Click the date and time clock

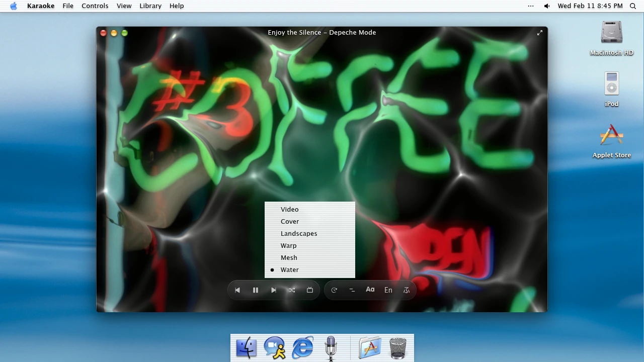[x=590, y=6]
